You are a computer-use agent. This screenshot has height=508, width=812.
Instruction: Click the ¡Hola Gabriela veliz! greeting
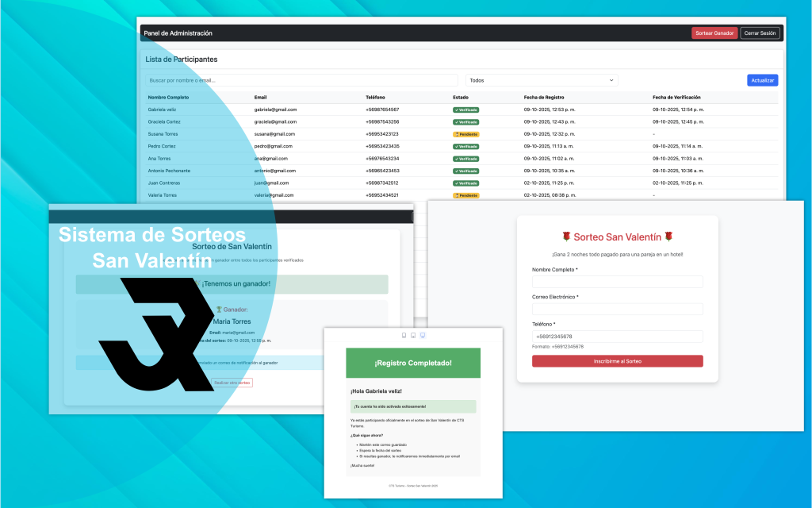[x=376, y=391]
